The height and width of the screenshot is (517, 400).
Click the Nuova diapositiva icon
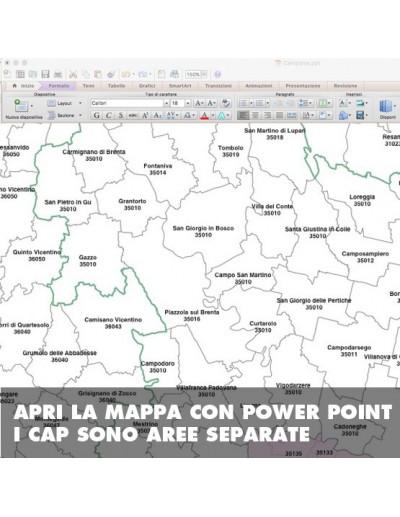(x=21, y=106)
